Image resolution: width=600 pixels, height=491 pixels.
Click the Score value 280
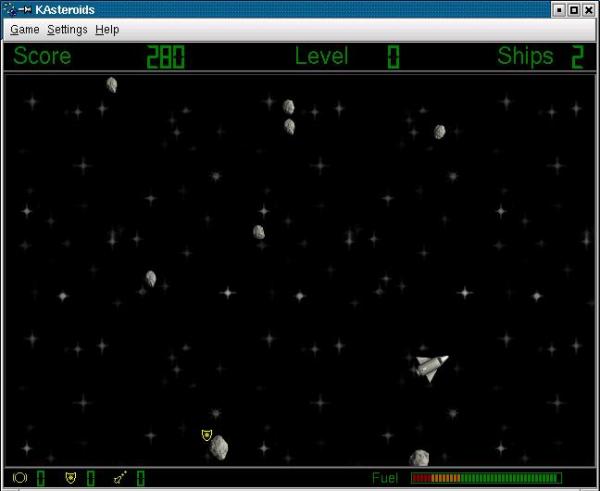166,57
